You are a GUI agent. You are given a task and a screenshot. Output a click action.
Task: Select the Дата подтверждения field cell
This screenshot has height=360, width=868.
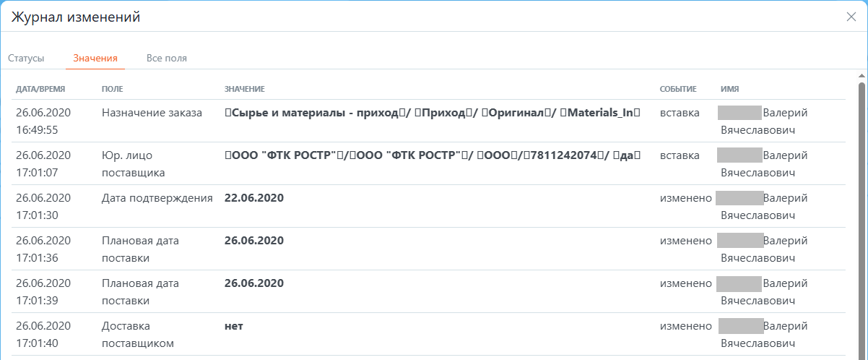point(157,198)
